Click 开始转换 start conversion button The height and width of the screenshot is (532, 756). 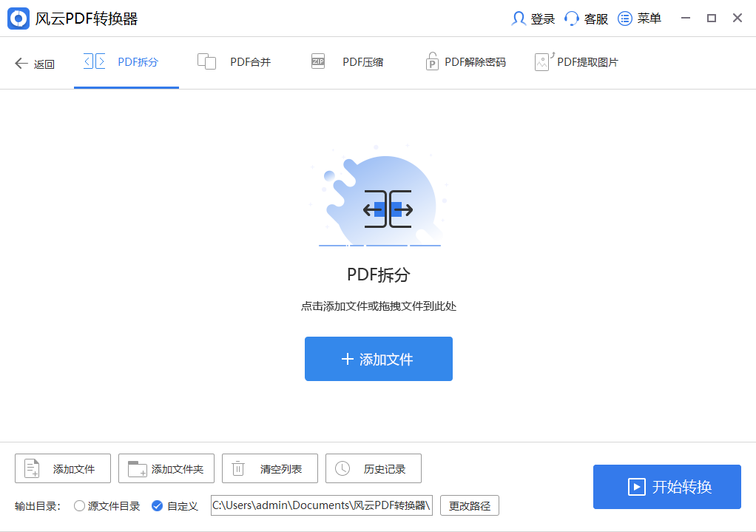click(666, 487)
